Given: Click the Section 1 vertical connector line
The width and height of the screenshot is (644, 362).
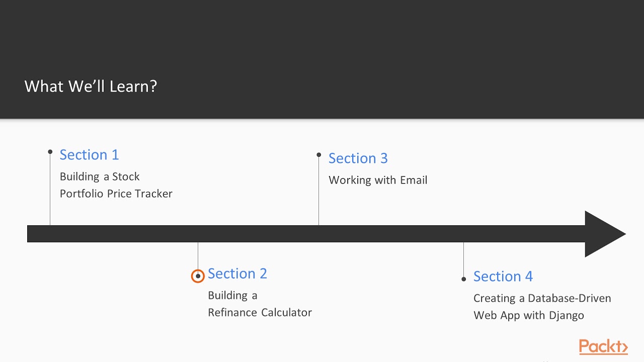Looking at the screenshot, I should (50, 191).
